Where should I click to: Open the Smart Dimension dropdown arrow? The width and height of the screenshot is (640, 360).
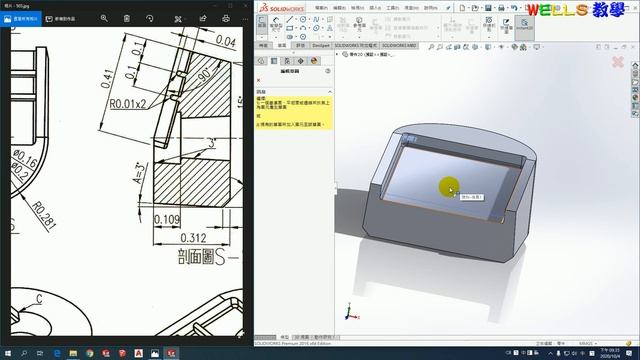coord(276,37)
